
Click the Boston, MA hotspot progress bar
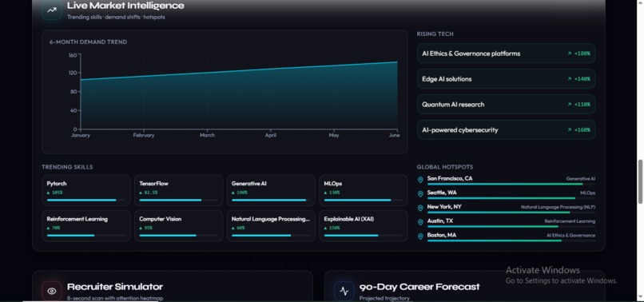[511, 240]
